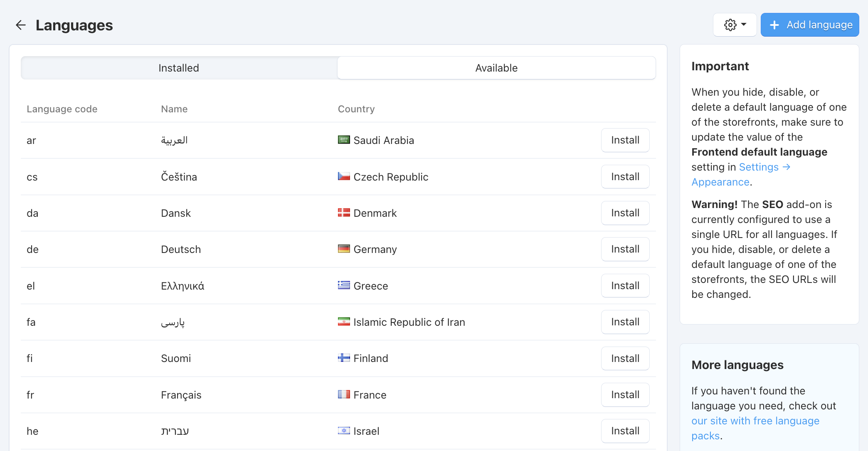
Task: Install the Hebrew (he) language
Action: click(625, 431)
